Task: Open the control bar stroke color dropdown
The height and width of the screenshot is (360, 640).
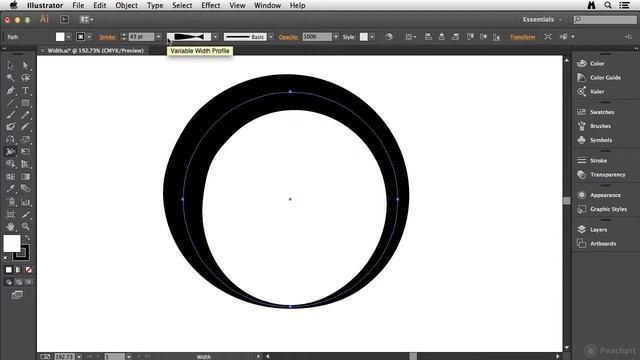Action: pyautogui.click(x=89, y=37)
